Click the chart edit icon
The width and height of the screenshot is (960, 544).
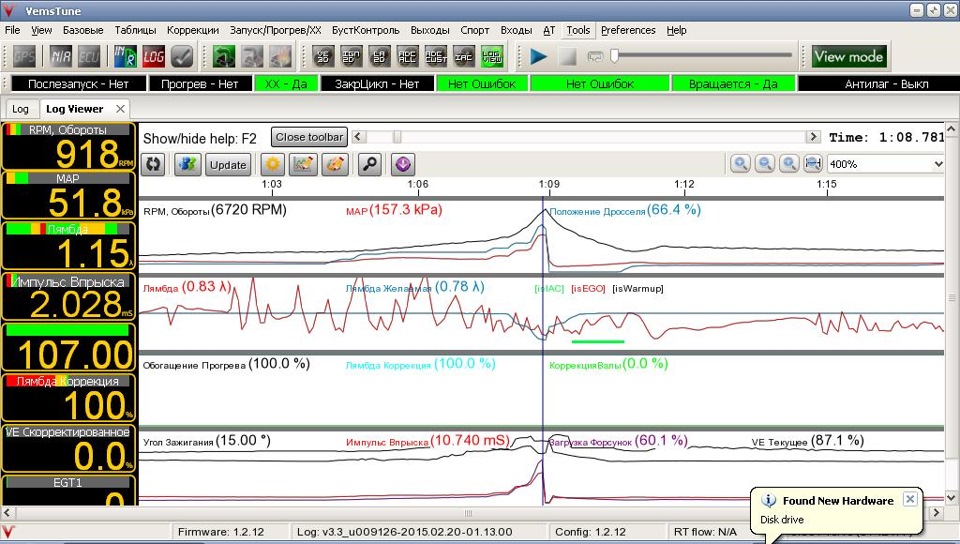[304, 165]
